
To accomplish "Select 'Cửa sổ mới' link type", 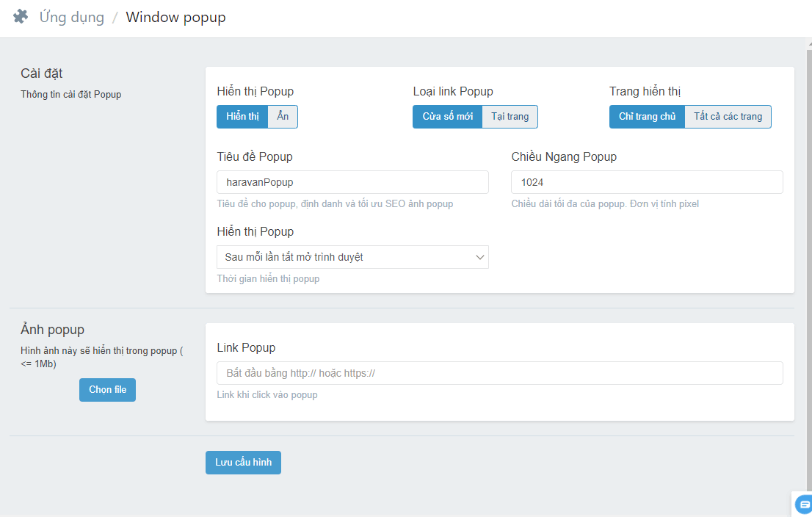I will click(x=447, y=117).
